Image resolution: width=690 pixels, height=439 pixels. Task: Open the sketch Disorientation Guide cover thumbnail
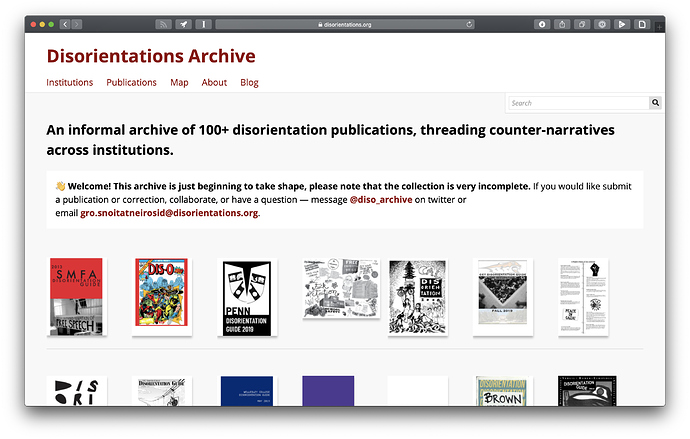pyautogui.click(x=161, y=391)
